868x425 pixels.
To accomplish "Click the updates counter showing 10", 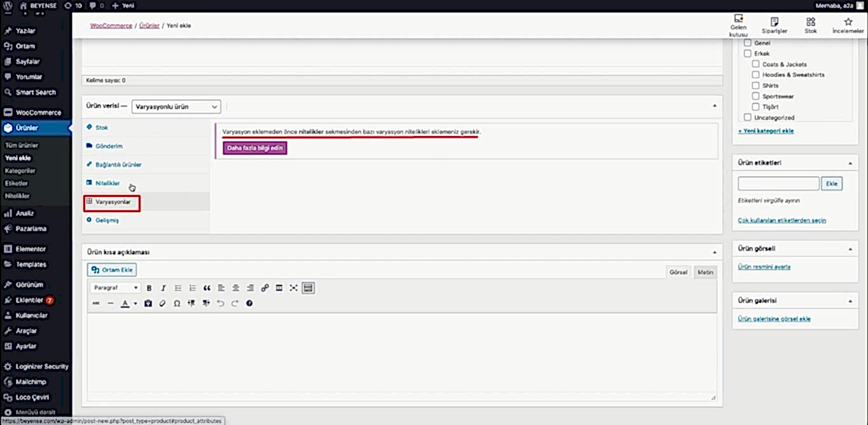I will [x=73, y=5].
